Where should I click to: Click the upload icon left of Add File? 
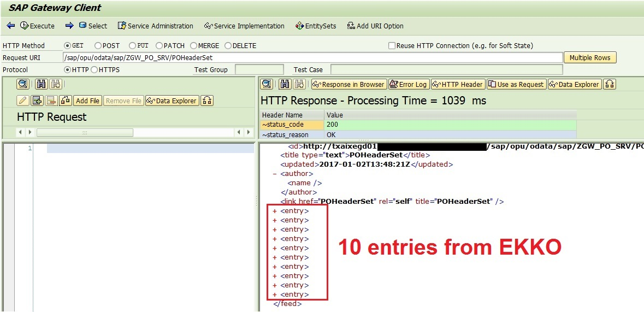pos(66,101)
